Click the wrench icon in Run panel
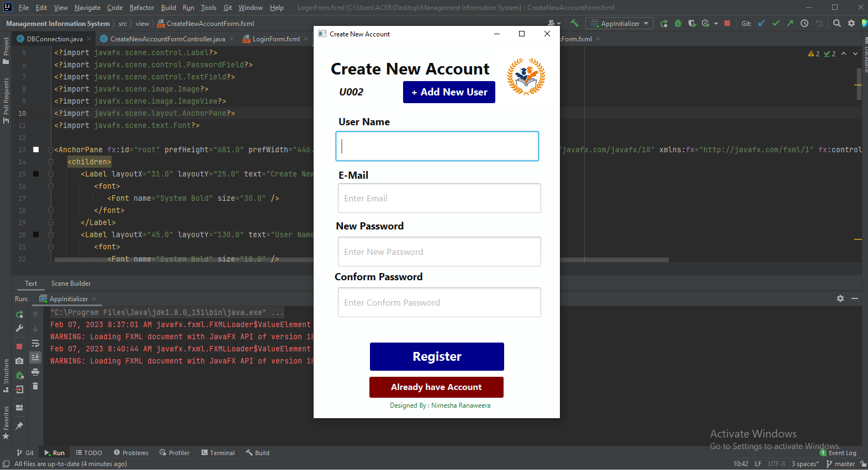 click(x=19, y=328)
